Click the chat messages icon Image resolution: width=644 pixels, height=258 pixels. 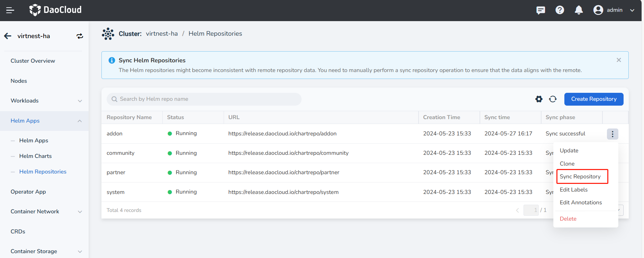pos(540,10)
